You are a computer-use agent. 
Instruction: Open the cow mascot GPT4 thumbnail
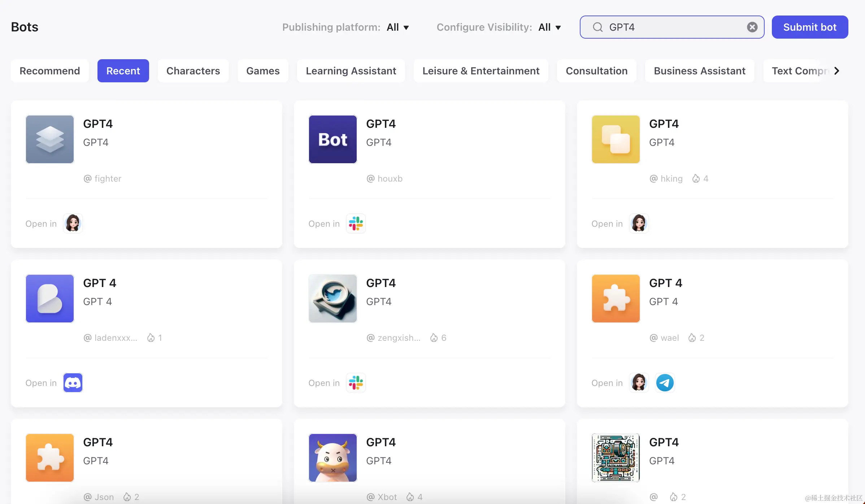pos(332,458)
